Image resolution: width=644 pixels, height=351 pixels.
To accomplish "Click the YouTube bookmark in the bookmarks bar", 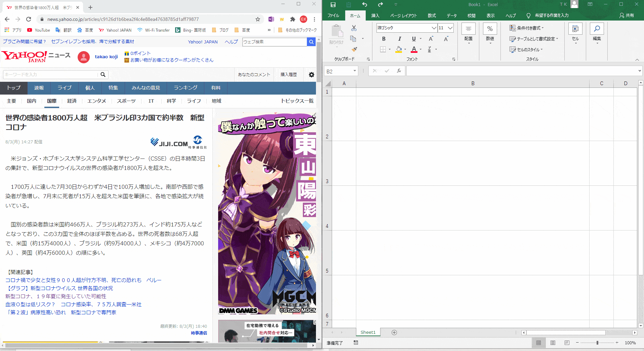I will pyautogui.click(x=38, y=30).
